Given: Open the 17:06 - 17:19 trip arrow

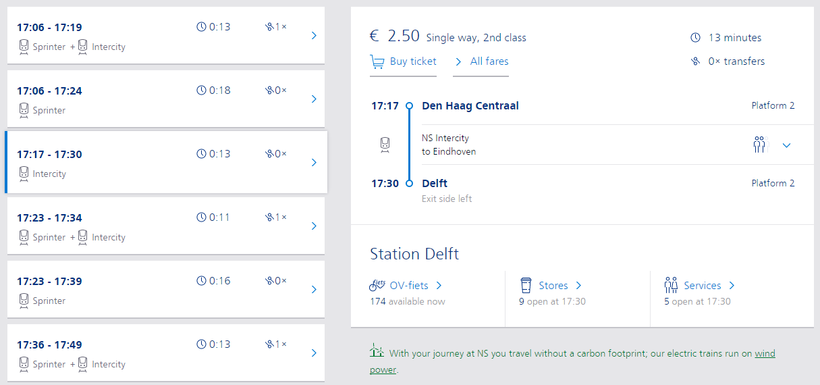Looking at the screenshot, I should 314,36.
